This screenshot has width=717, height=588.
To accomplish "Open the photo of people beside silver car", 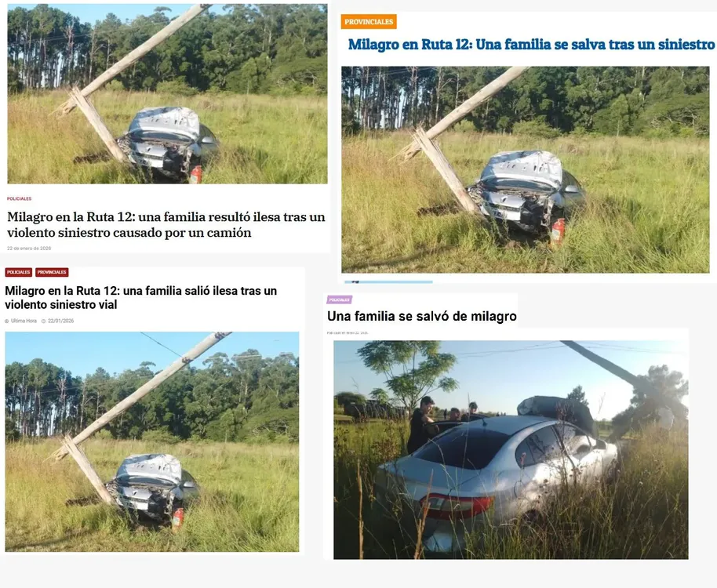I will (511, 449).
